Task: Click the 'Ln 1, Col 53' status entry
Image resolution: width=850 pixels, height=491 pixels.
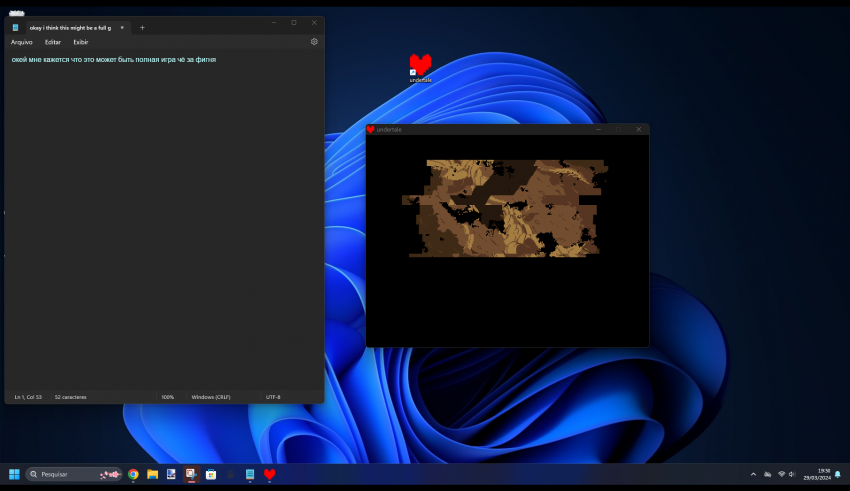Action: point(28,397)
